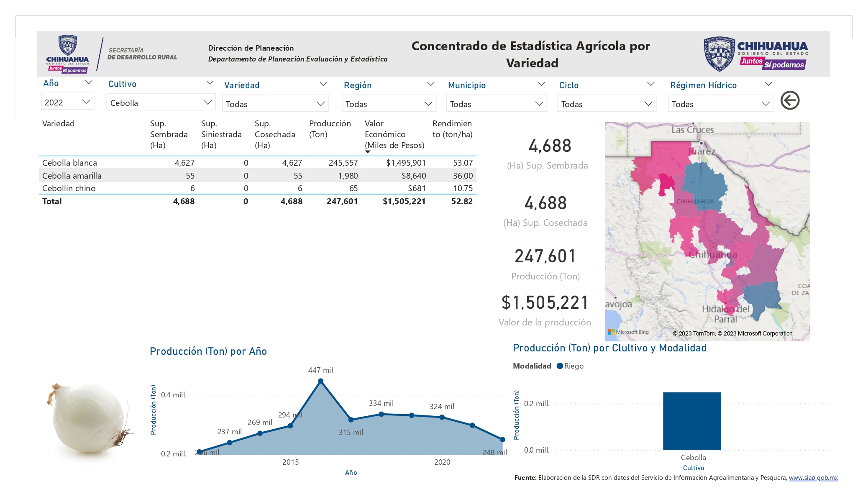Click the Microsoft Bing logo on the map
This screenshot has width=868, height=502.
point(628,332)
